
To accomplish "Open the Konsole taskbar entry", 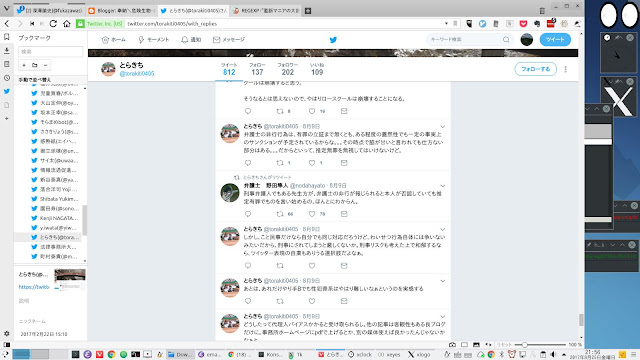I will (270, 355).
